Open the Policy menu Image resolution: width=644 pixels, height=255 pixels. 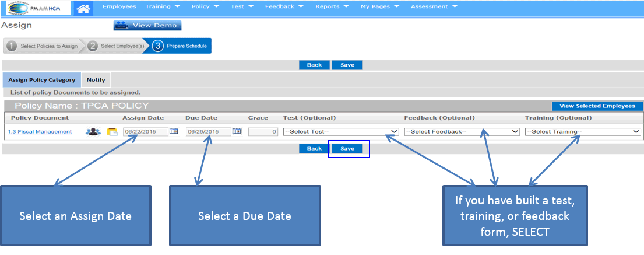tap(205, 6)
